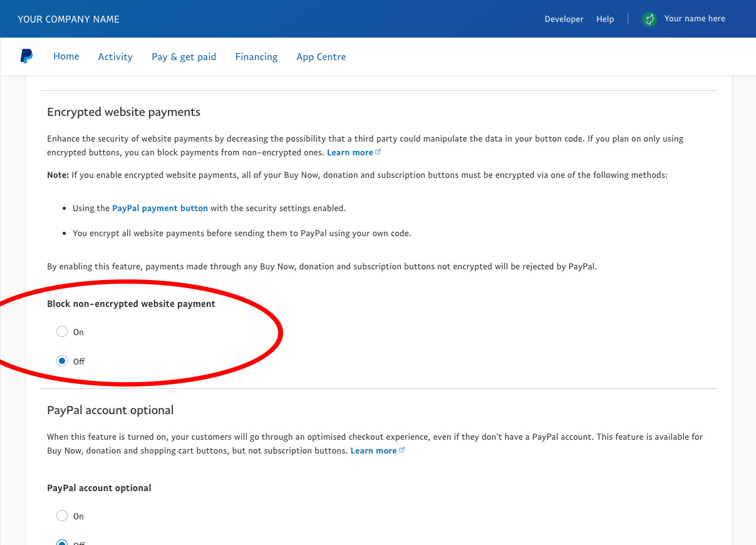Viewport: 756px width, 545px height.
Task: Open the Financing menu
Action: (256, 56)
